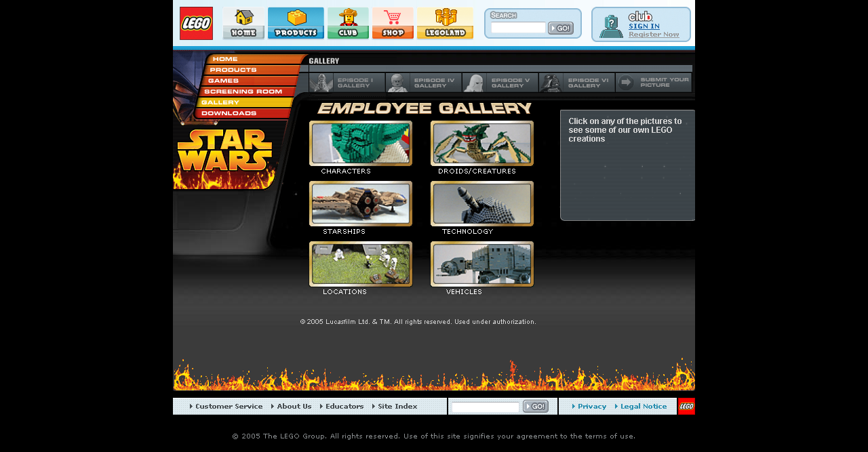Screen dimensions: 868x452
Task: Click the Locations caption label
Action: pos(344,292)
